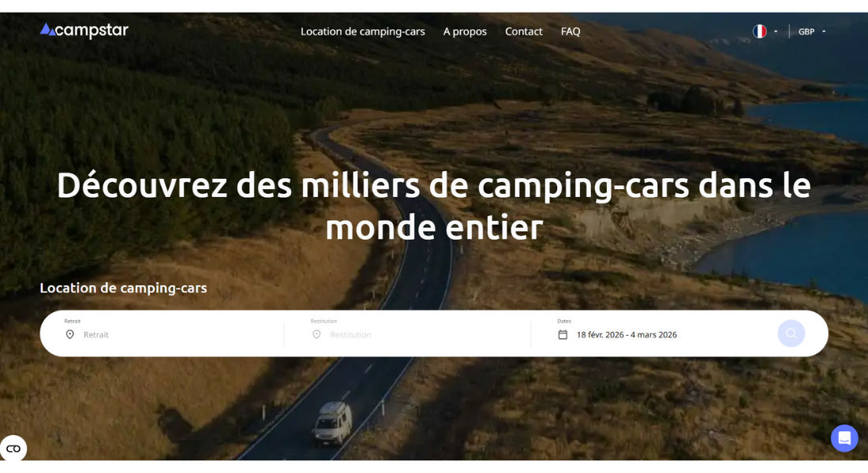Screen dimensions: 868x473
Task: Click the campstar logo
Action: pos(84,31)
